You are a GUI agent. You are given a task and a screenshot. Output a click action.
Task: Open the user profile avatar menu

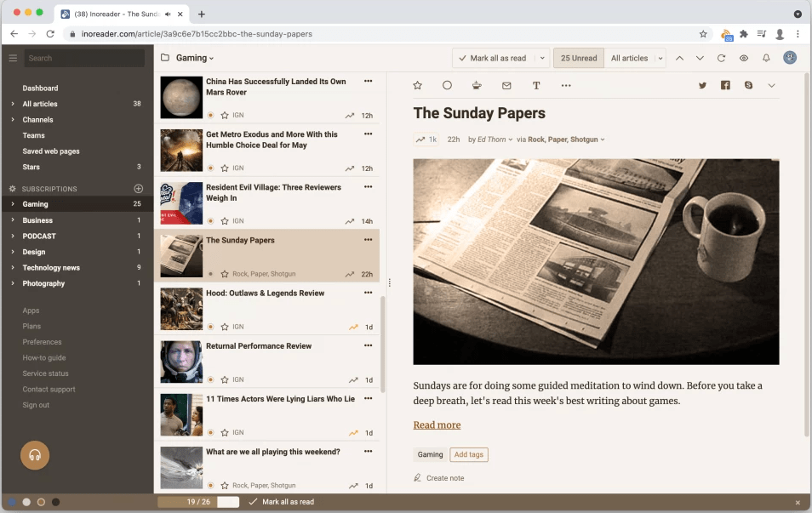click(790, 58)
